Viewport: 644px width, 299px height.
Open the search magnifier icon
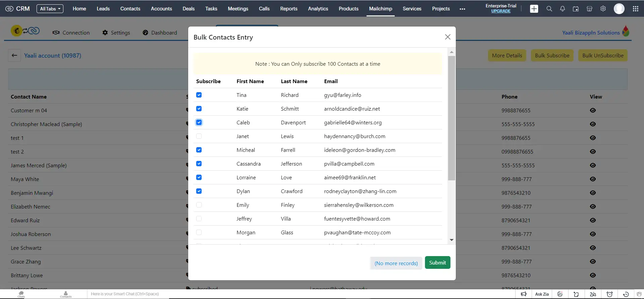pyautogui.click(x=549, y=9)
